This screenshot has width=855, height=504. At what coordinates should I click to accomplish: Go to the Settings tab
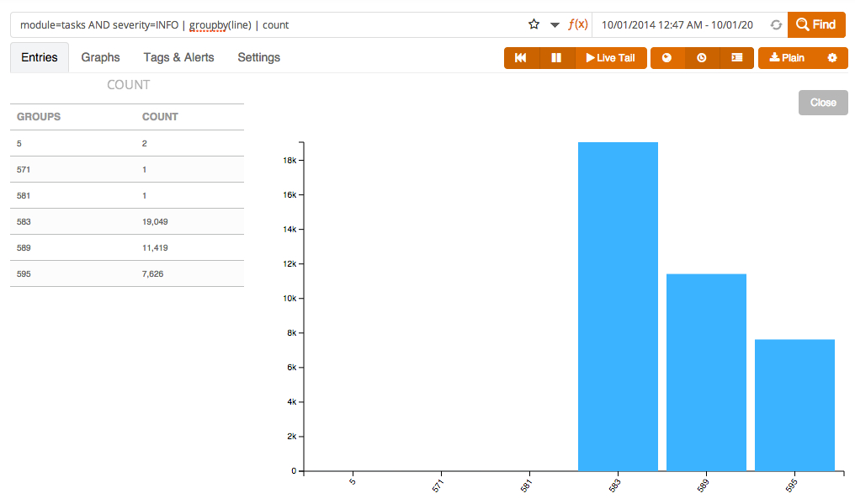click(x=258, y=57)
